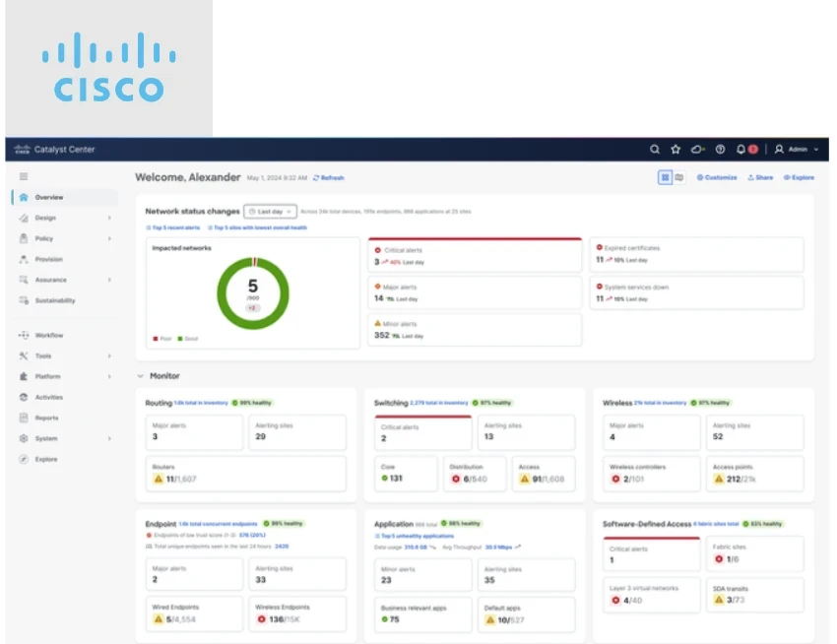
Task: Click the cloud status icon in header
Action: coord(697,150)
